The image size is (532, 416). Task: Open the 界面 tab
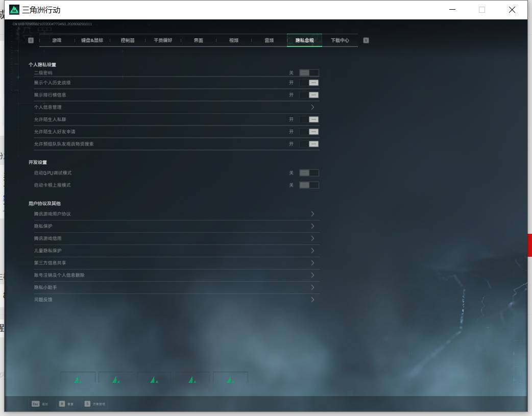[199, 40]
